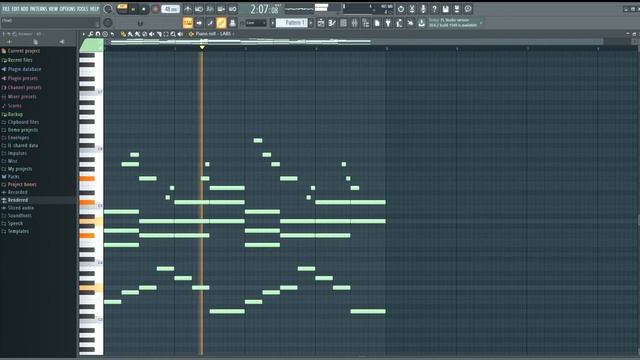
Task: Open the Channel rack window
Action: pyautogui.click(x=343, y=23)
